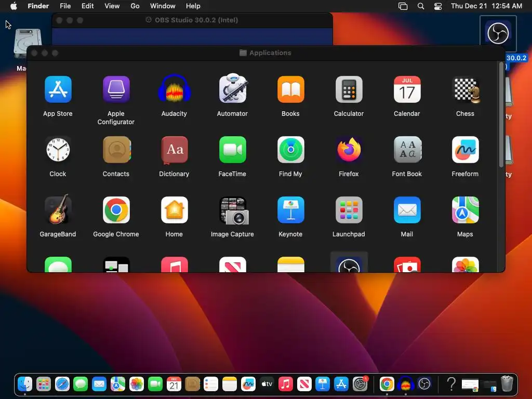Open the Window menu
Viewport: 532px width, 399px height.
click(163, 6)
